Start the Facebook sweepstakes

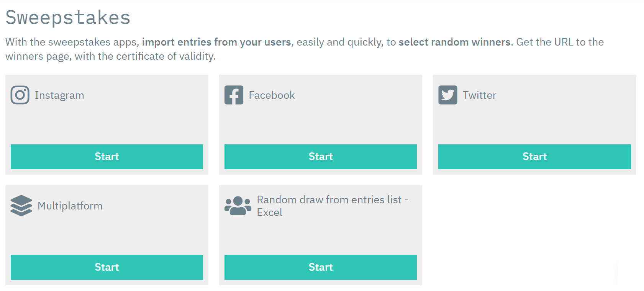[321, 157]
